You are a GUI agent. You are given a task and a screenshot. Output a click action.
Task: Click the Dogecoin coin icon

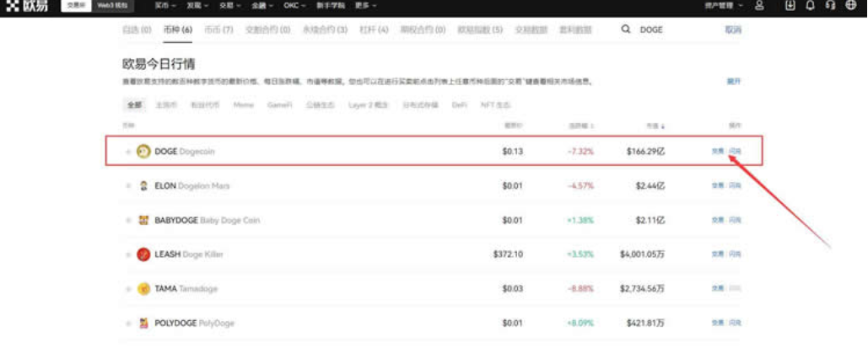click(x=143, y=151)
